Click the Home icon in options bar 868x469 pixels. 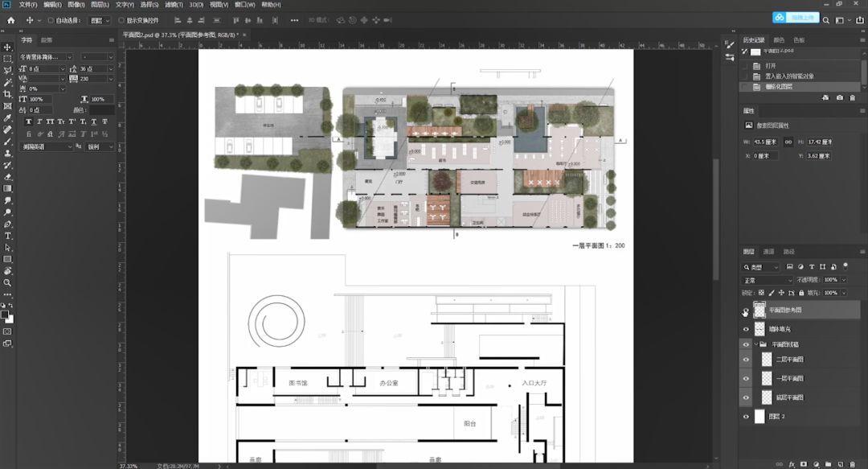(10, 20)
